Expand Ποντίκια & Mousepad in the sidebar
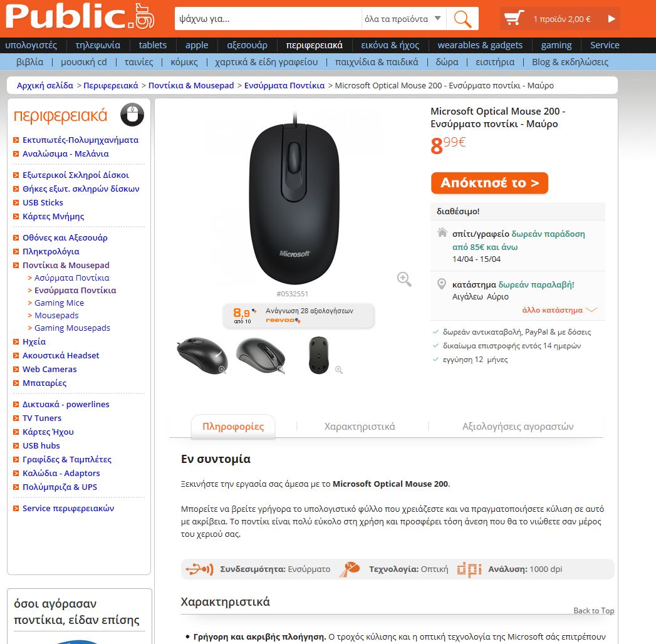The image size is (656, 644). tap(66, 265)
